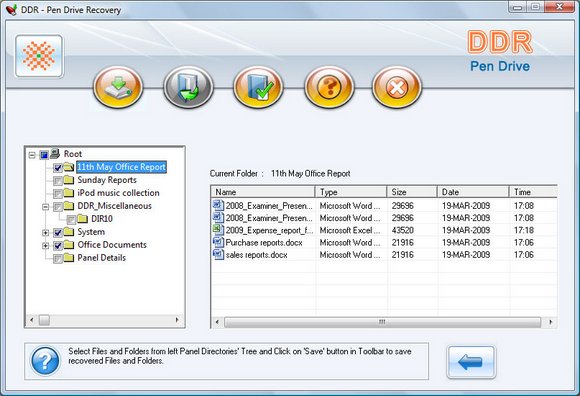Click the Excel icon of 2009_Expense_report file
The width and height of the screenshot is (580, 396).
point(218,230)
